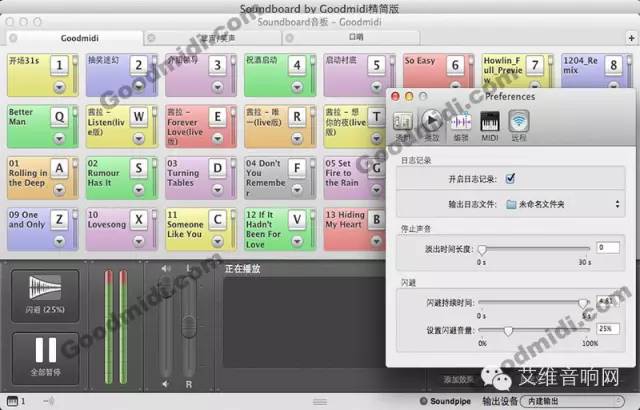This screenshot has height=410, width=640.
Task: Expand options arrow on 开场31s pad
Action: tap(60, 87)
